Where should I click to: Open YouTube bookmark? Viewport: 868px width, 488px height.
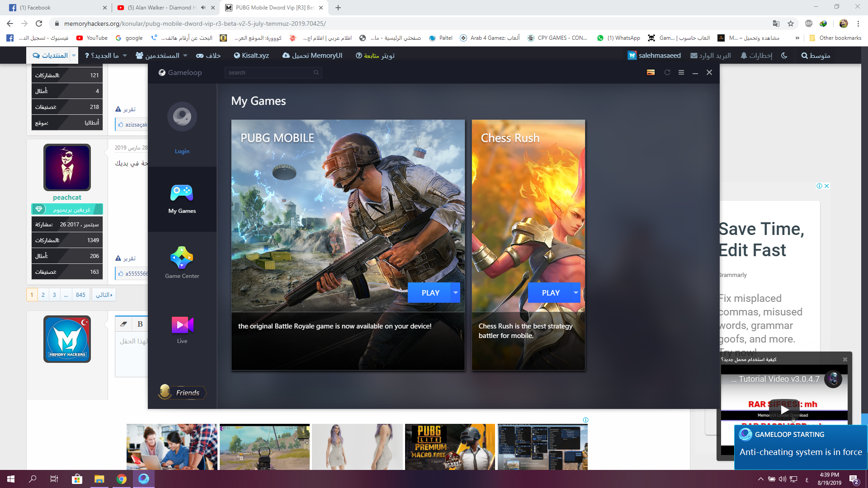(x=92, y=38)
